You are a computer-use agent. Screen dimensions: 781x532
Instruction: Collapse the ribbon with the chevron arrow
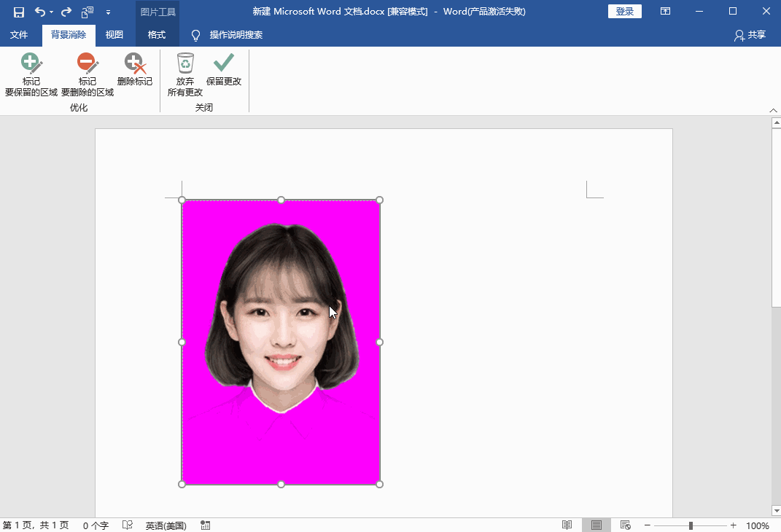(x=773, y=111)
